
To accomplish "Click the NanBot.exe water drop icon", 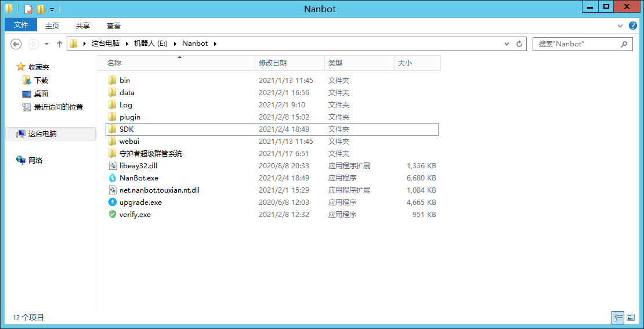I will (113, 178).
